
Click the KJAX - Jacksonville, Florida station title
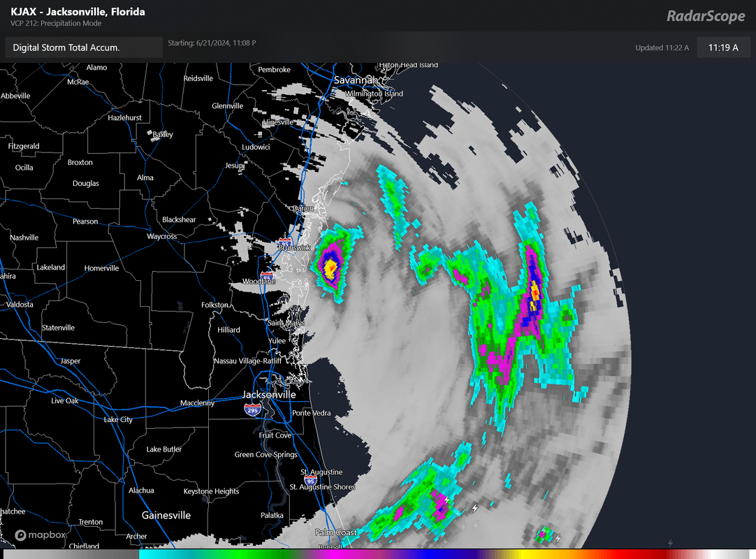(x=78, y=12)
